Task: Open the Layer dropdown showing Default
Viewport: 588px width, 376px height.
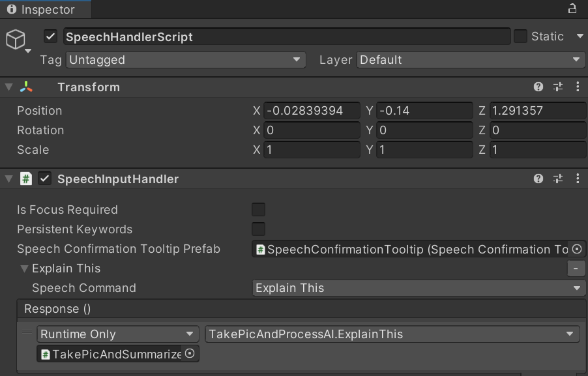Action: (x=471, y=59)
